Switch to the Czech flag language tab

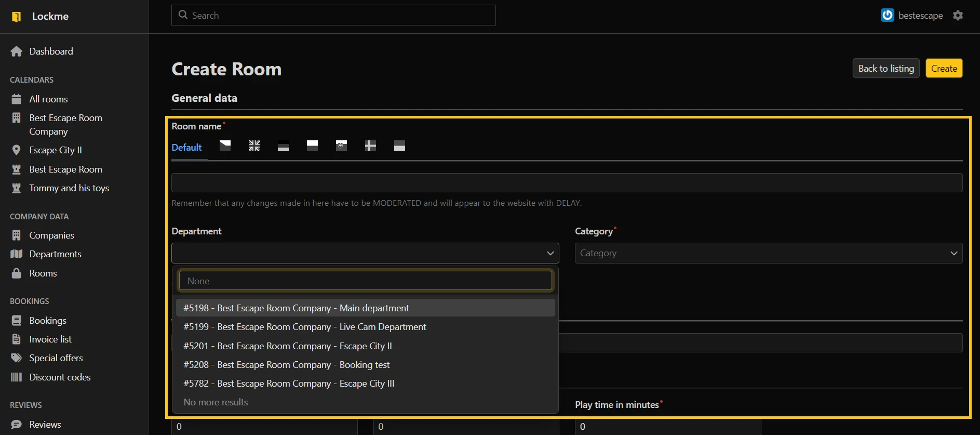point(225,146)
